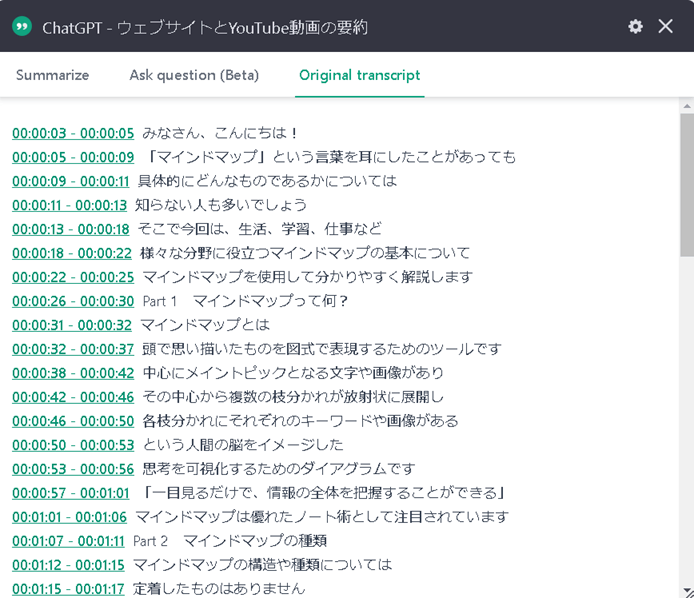Click timestamp 00:01:12 - 00:01:15

click(x=68, y=565)
